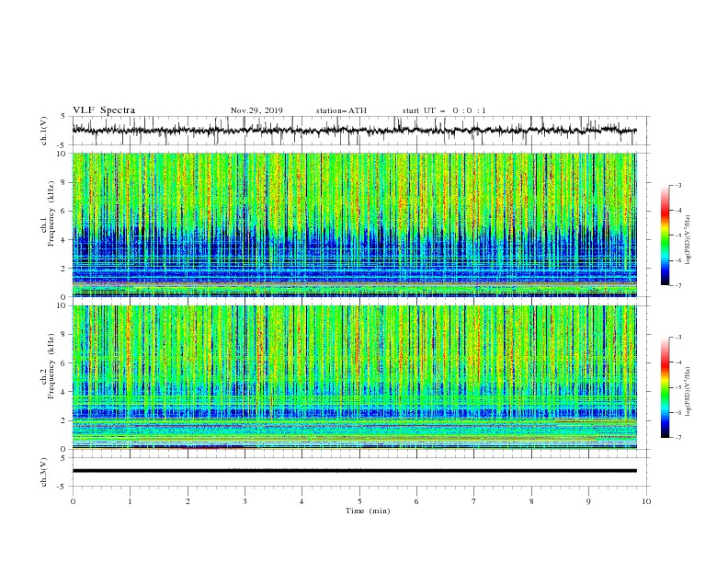The height and width of the screenshot is (563, 728).
Task: Click the "ch.1(V)" axis label
Action: click(x=44, y=131)
